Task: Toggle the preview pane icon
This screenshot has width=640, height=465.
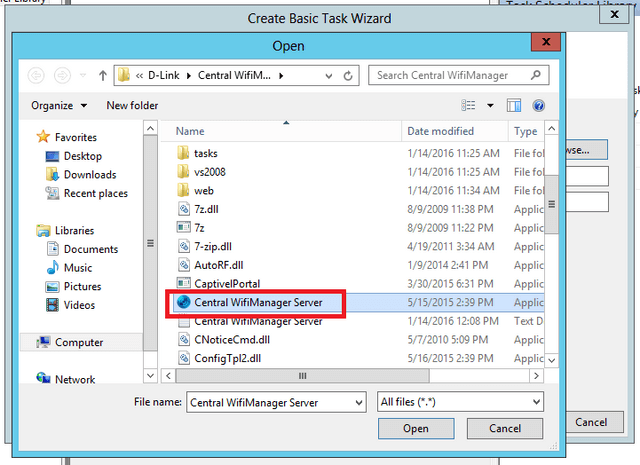Action: [x=513, y=105]
